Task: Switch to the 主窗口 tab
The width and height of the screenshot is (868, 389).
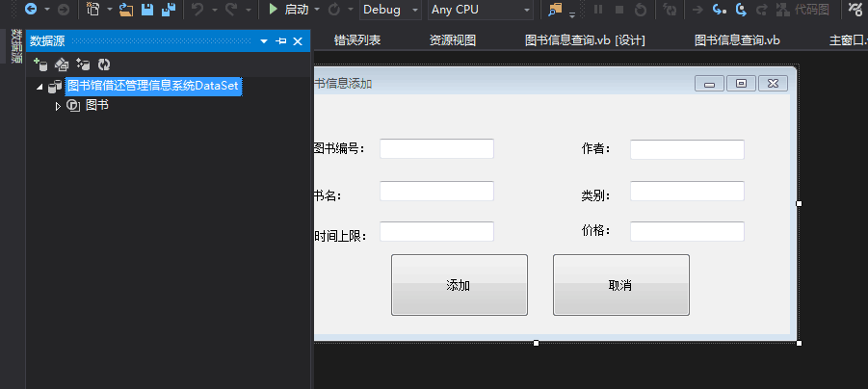Action: (x=848, y=40)
